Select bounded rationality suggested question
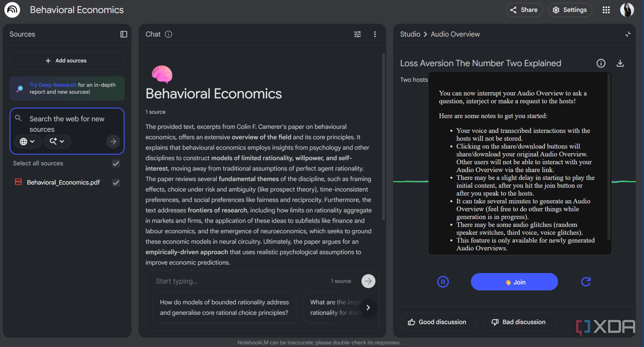The height and width of the screenshot is (347, 644). point(224,308)
